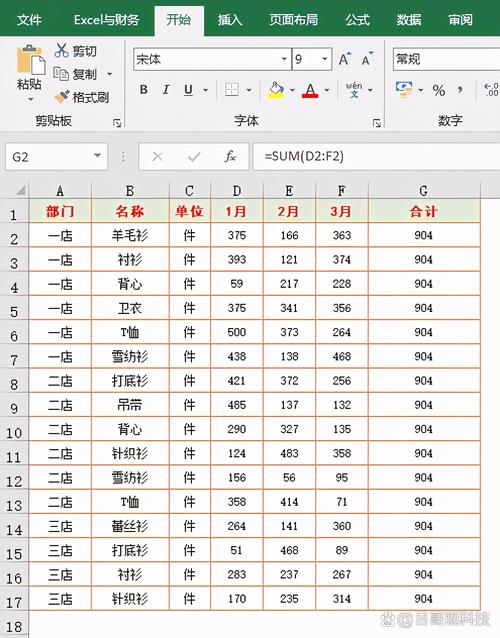500x638 pixels.
Task: Click the increase decimal icon
Action: point(491,90)
